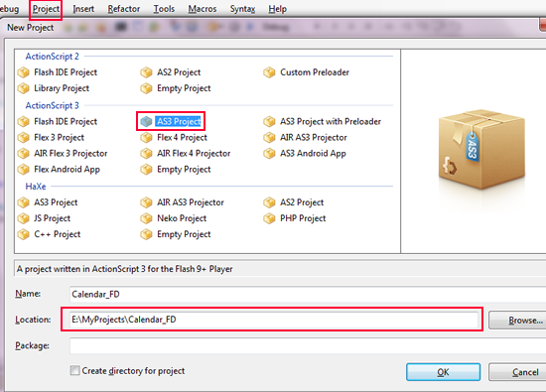
Task: Click the AS3 box preview image
Action: pos(481,150)
